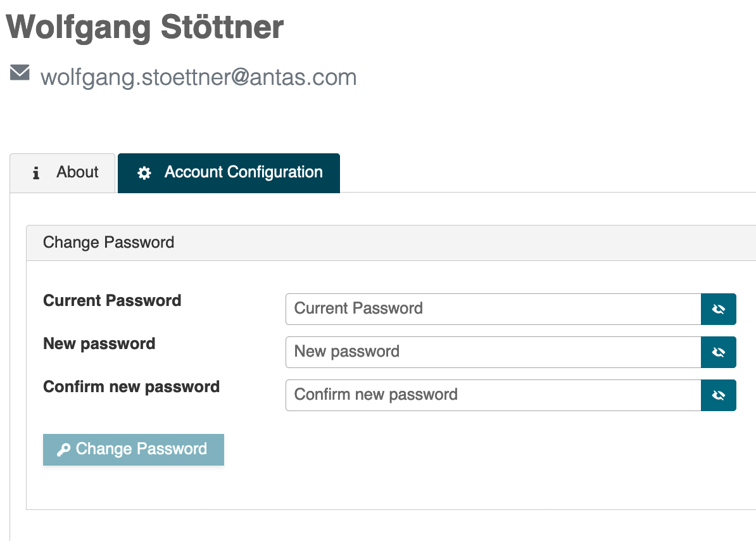Click the info icon on About tab

point(36,173)
